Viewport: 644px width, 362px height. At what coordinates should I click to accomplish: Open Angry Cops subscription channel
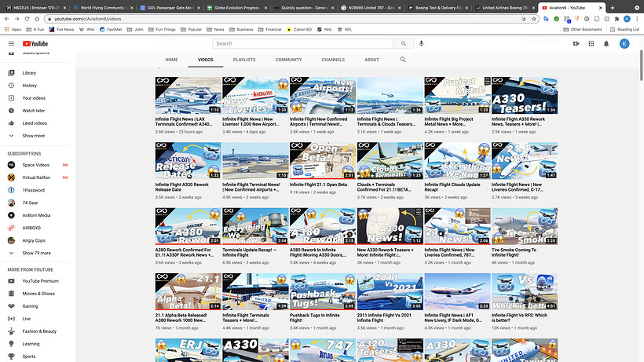click(x=35, y=240)
